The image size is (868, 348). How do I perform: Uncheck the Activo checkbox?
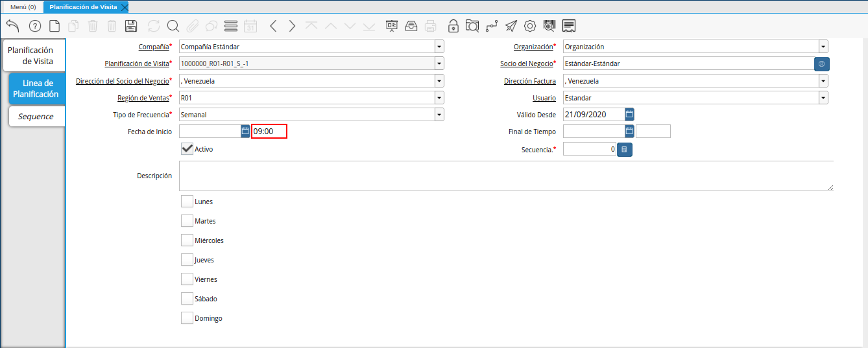(187, 149)
